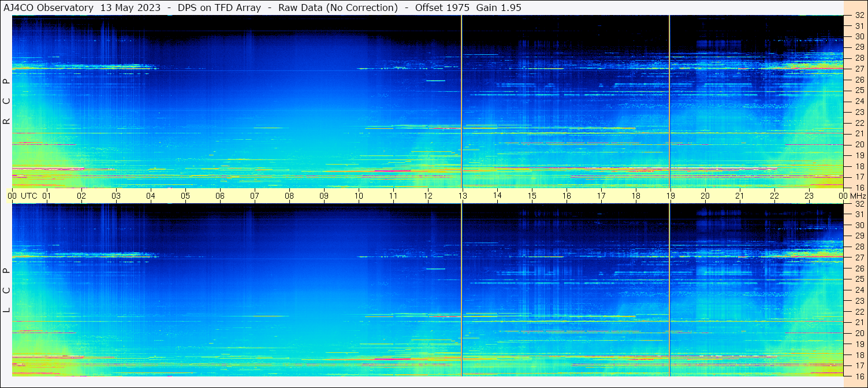Click the 04 hour tick label
868x388 pixels.
point(151,196)
